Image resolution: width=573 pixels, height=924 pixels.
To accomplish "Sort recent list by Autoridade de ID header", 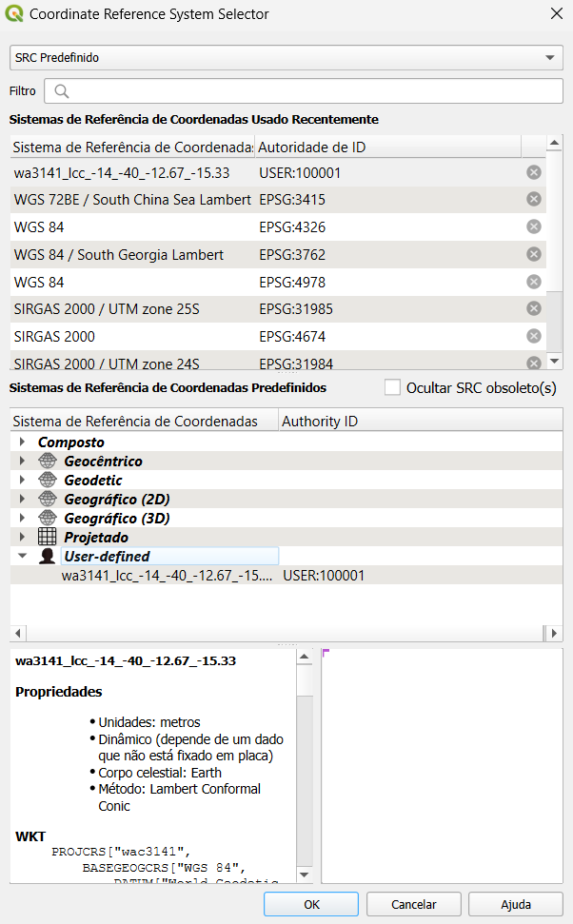I will [x=388, y=147].
